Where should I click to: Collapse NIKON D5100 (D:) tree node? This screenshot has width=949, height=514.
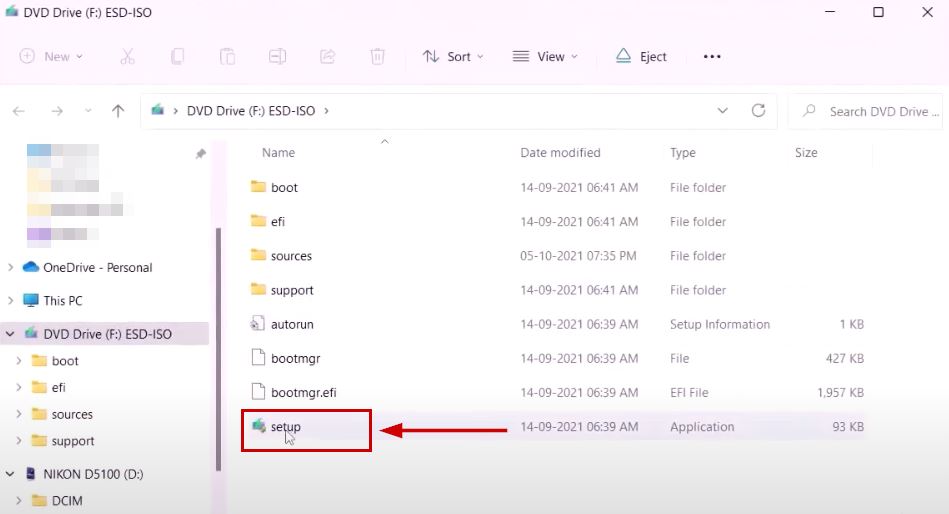tap(10, 474)
